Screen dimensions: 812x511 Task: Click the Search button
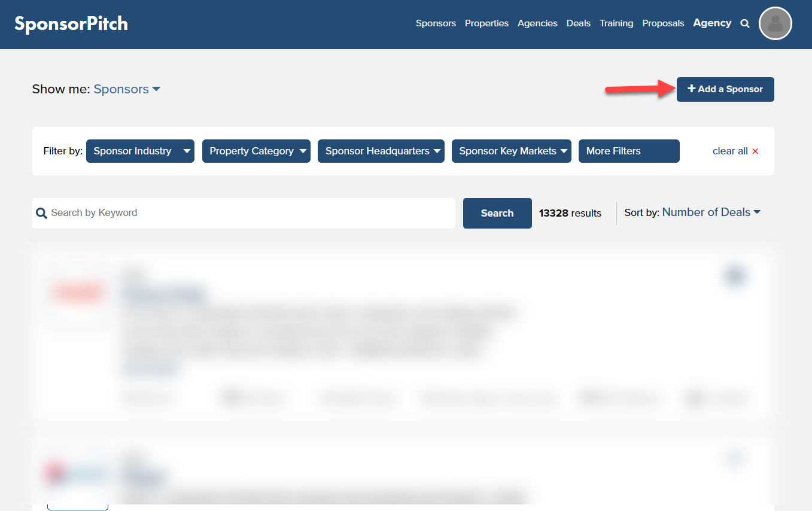coord(497,213)
